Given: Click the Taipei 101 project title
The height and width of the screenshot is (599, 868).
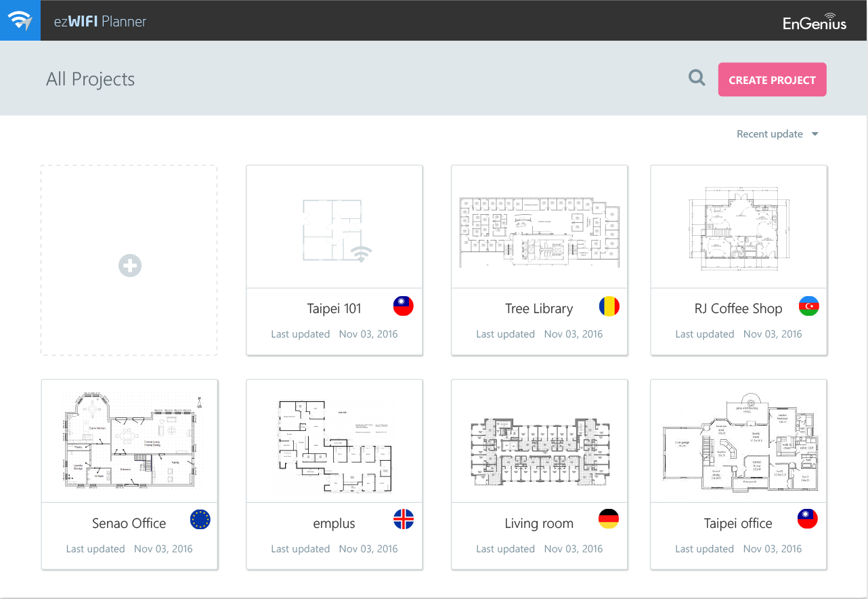Looking at the screenshot, I should click(x=334, y=308).
